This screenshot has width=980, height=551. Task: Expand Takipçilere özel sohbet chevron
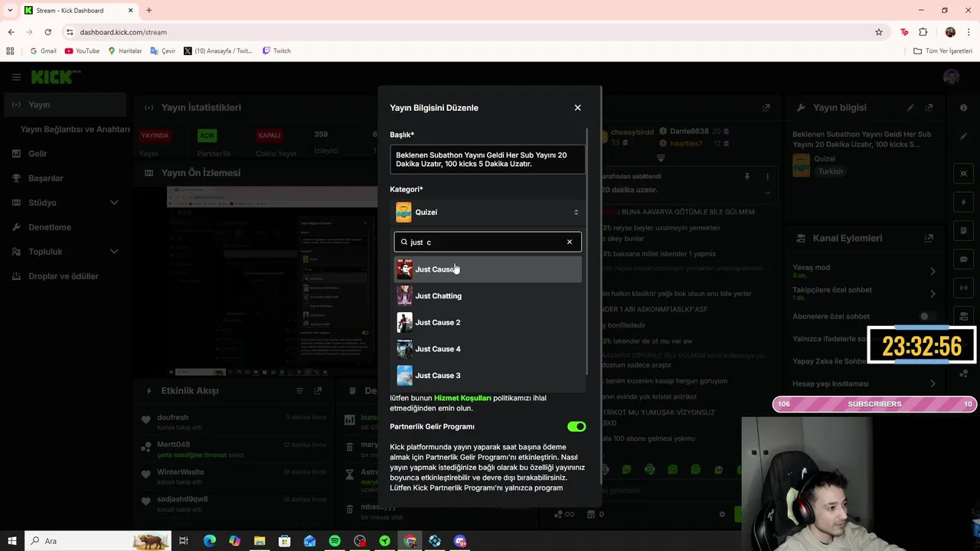(x=933, y=293)
